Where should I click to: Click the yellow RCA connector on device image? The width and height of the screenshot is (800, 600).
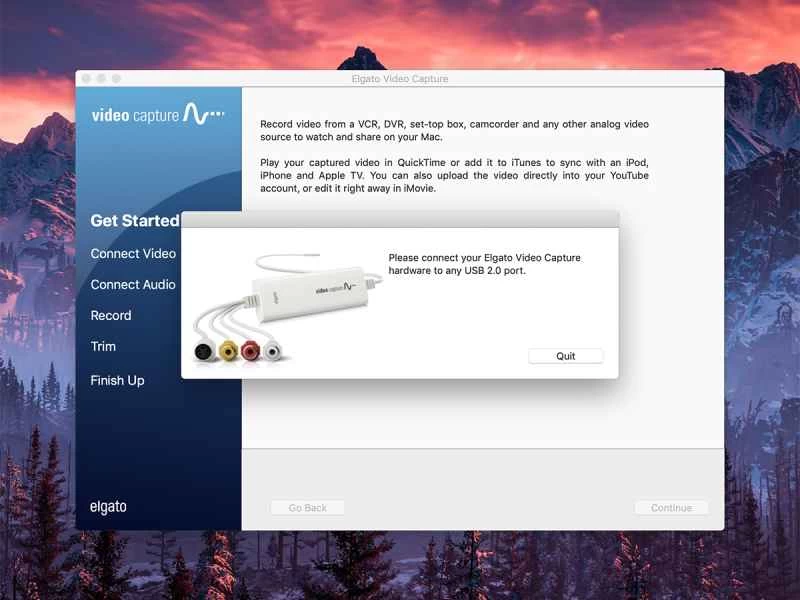228,351
